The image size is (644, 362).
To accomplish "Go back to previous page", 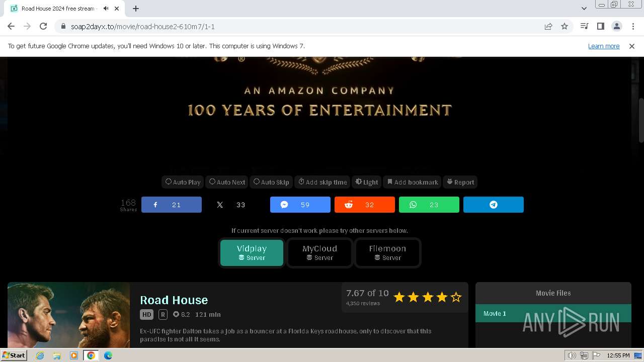I will pyautogui.click(x=11, y=26).
